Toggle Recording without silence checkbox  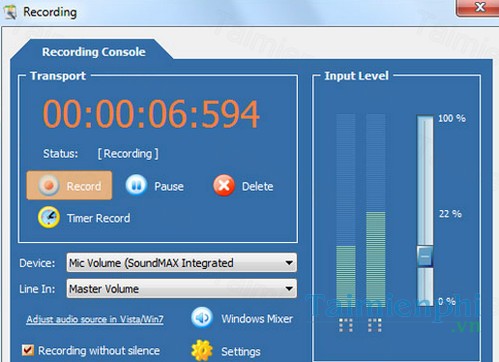[x=28, y=350]
